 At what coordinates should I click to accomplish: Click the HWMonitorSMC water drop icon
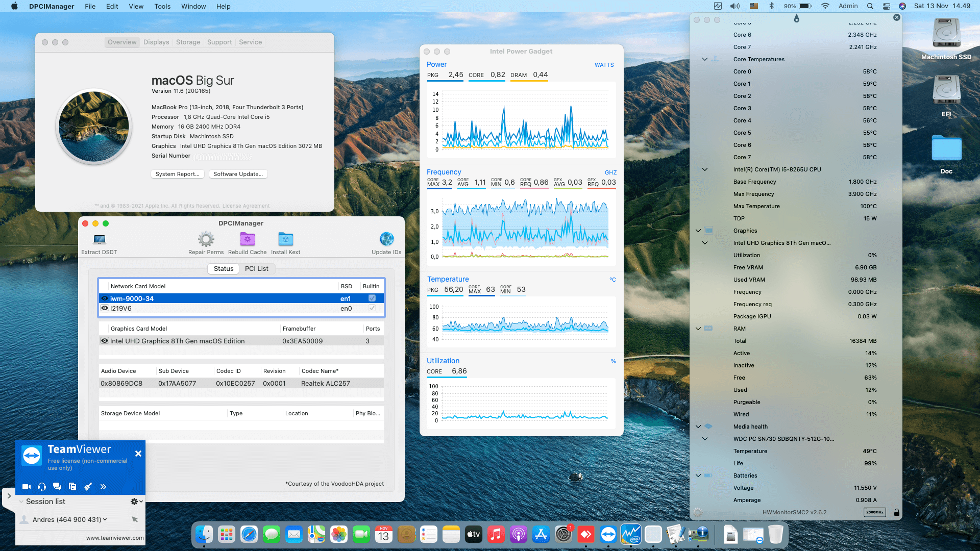pyautogui.click(x=796, y=19)
